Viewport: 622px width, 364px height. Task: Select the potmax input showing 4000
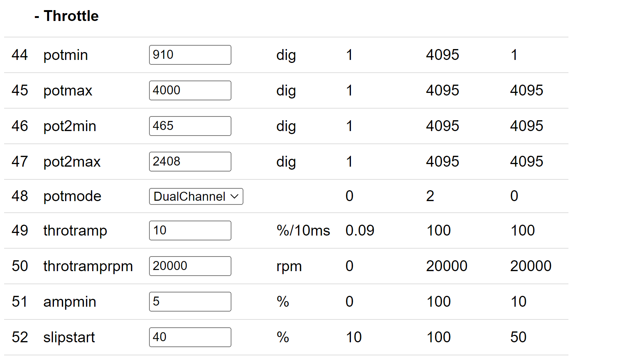190,91
